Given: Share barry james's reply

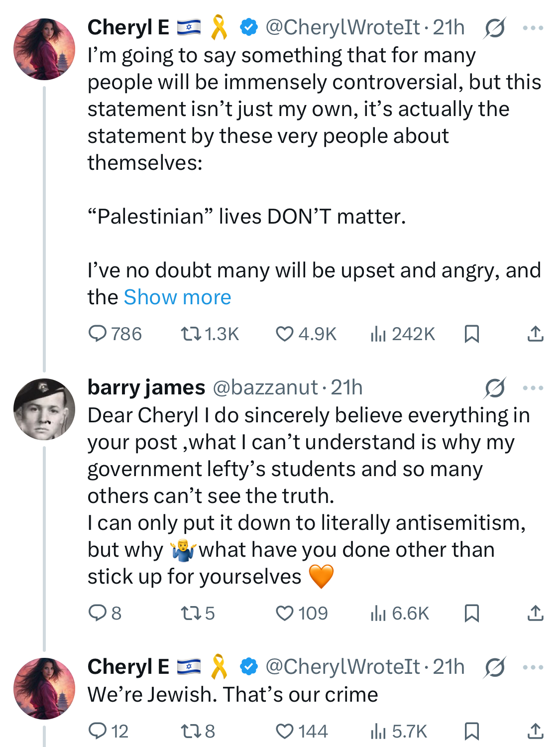Looking at the screenshot, I should click(535, 613).
